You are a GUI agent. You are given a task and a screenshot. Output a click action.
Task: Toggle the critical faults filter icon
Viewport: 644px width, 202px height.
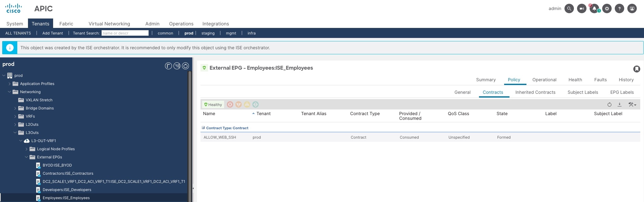click(x=230, y=104)
